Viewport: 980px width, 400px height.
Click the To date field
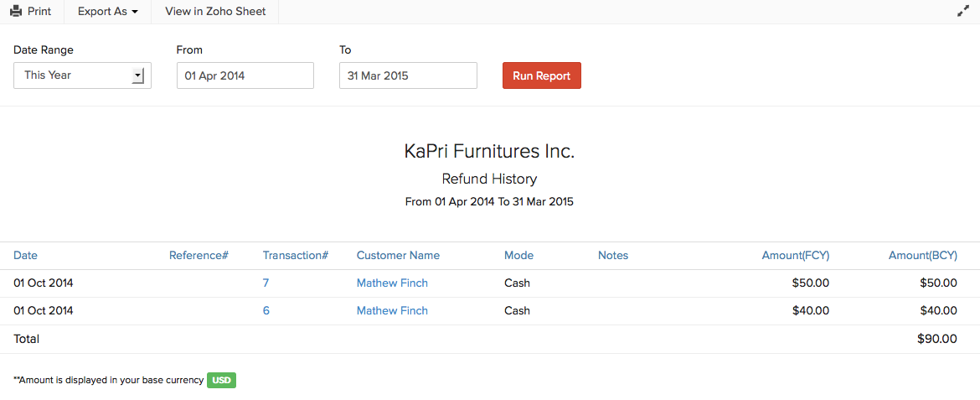point(408,75)
